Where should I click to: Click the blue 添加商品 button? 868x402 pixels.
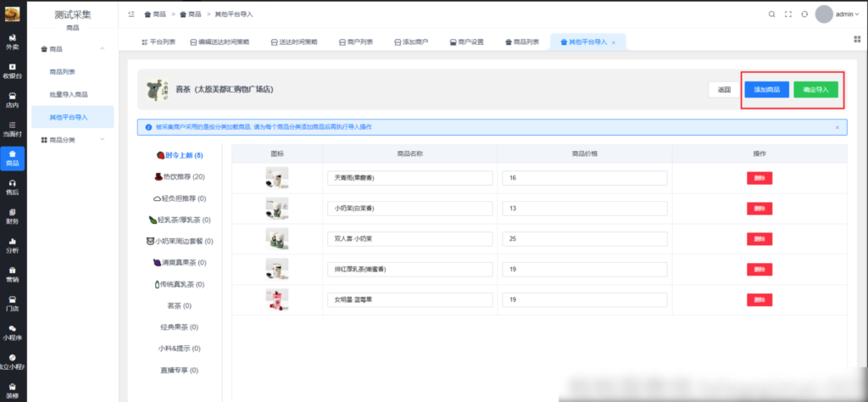point(766,89)
